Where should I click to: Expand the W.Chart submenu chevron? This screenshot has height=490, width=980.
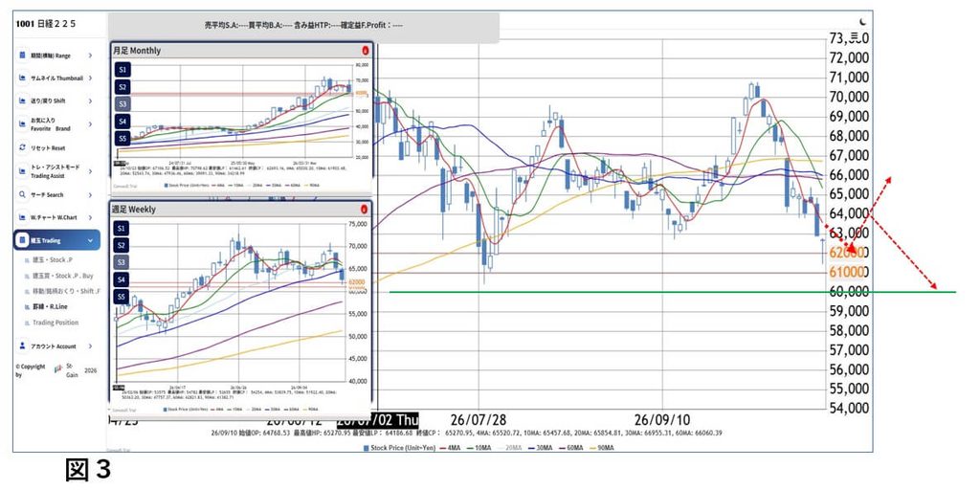(90, 217)
